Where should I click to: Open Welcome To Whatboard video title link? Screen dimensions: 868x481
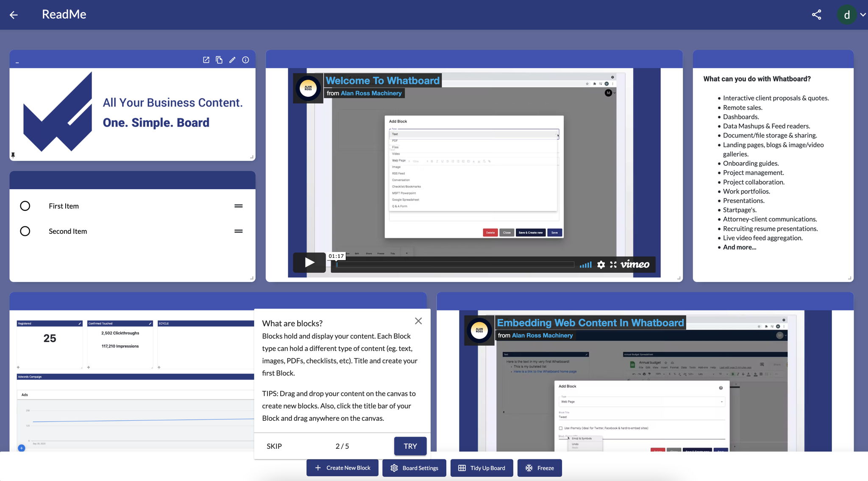pyautogui.click(x=383, y=81)
